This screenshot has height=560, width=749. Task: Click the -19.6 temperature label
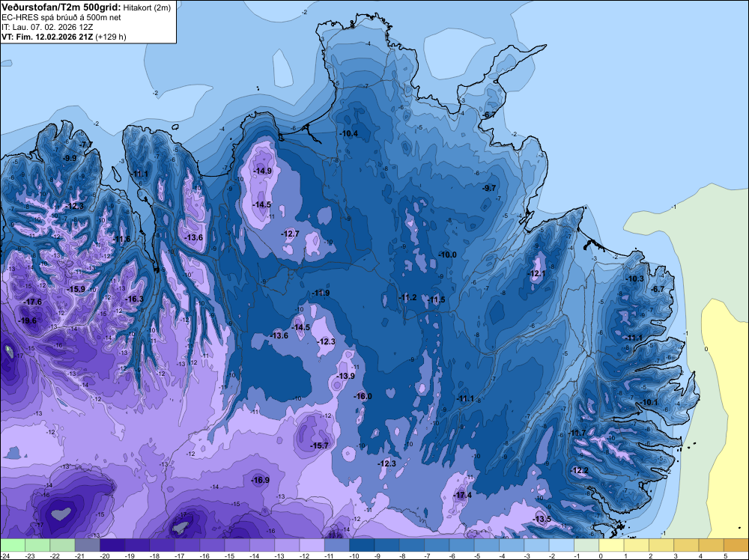27,320
